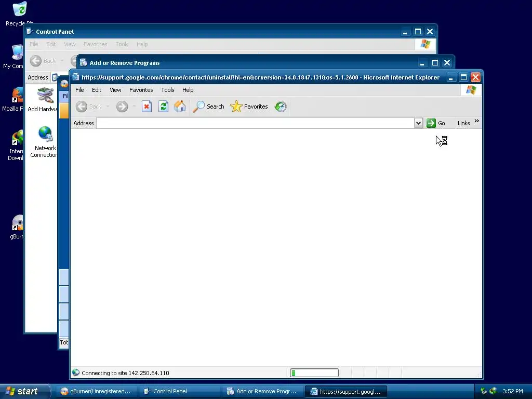The image size is (532, 399).
Task: Click the Stop loading icon in Internet Explorer
Action: pos(147,107)
